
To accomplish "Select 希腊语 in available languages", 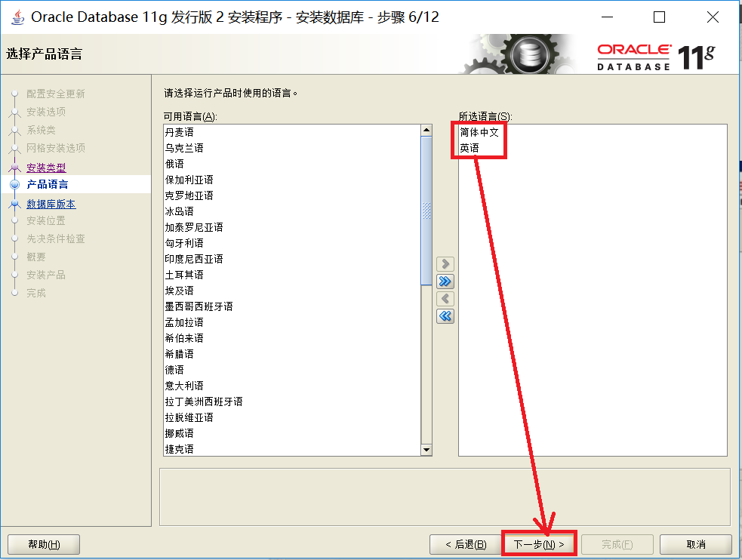I will click(292, 354).
